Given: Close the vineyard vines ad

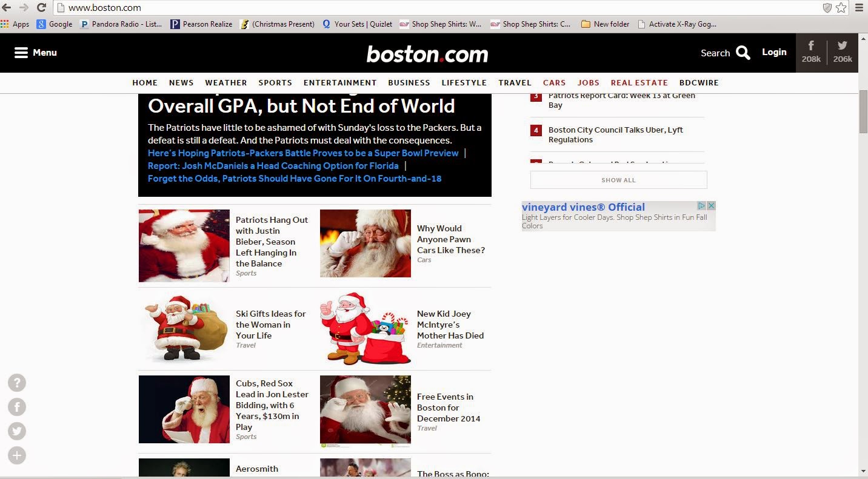Looking at the screenshot, I should click(711, 206).
